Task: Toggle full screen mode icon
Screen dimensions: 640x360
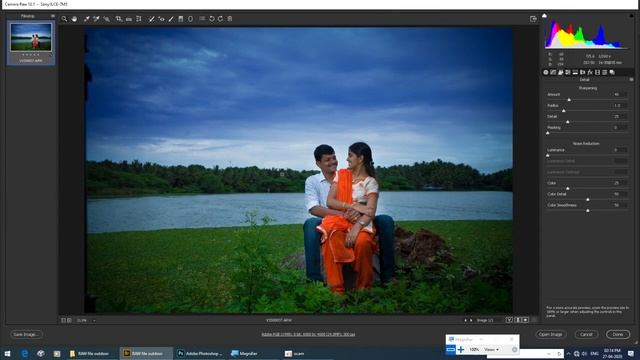Action: click(533, 19)
